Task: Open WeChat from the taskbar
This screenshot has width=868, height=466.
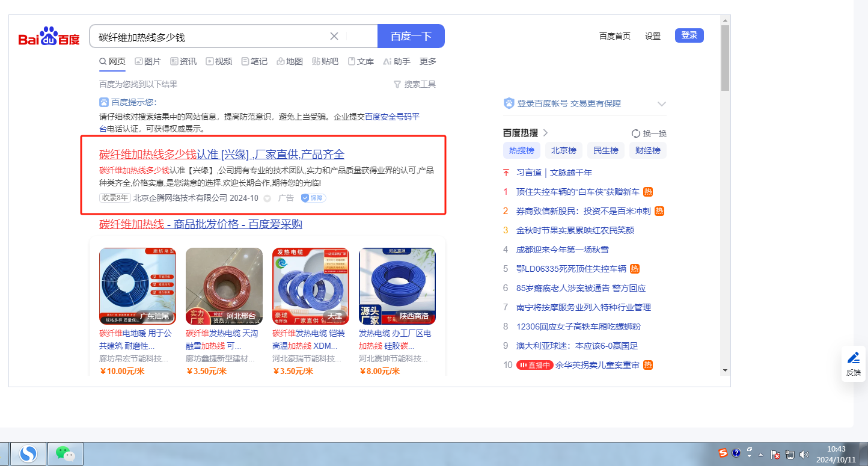Action: (x=65, y=453)
